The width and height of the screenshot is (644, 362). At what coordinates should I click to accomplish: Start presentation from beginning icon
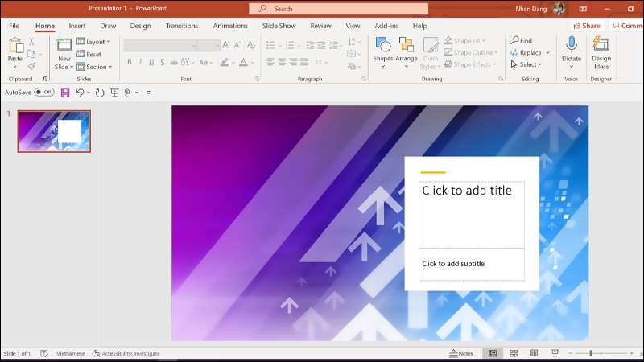[x=114, y=93]
